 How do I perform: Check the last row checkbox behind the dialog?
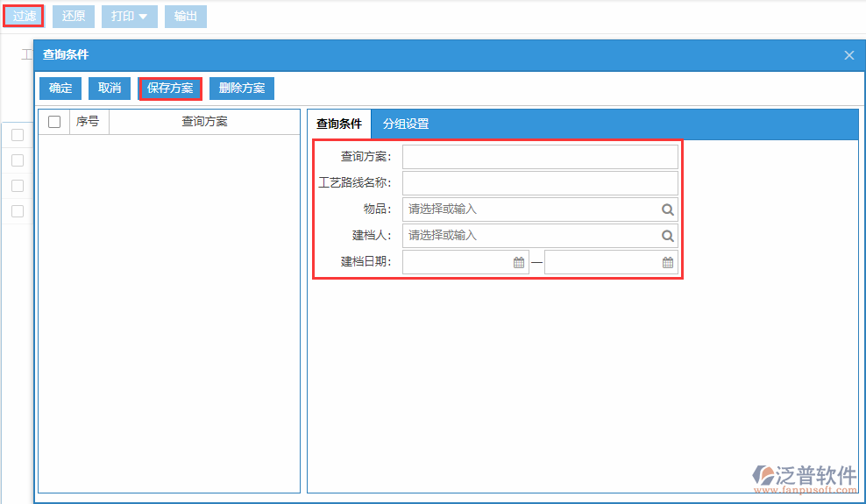click(x=18, y=211)
